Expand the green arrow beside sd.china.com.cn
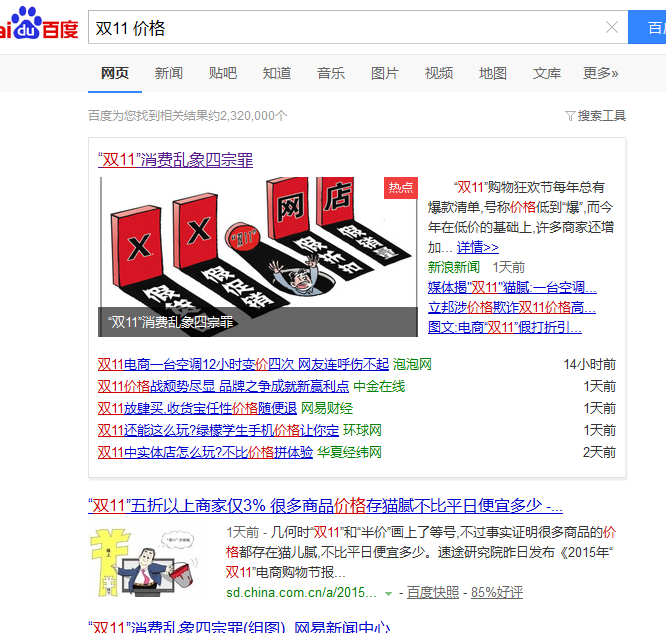This screenshot has height=633, width=666. 388,593
